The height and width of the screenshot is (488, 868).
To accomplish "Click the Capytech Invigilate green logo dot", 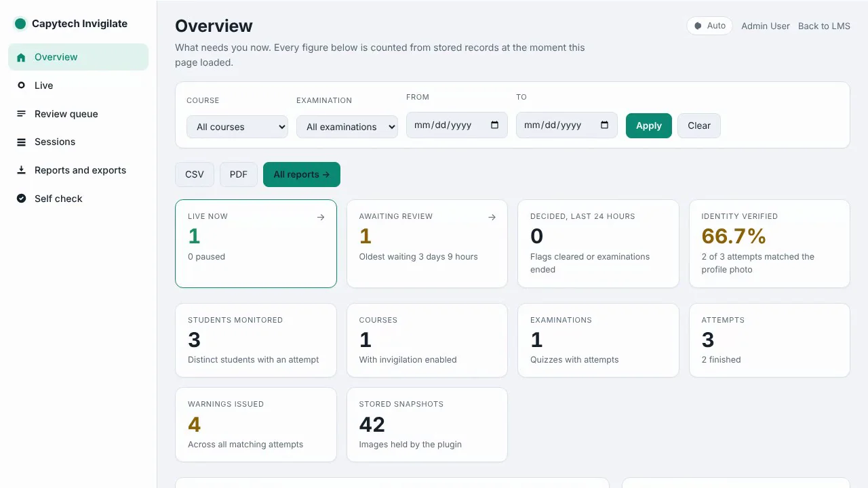I will coord(20,24).
